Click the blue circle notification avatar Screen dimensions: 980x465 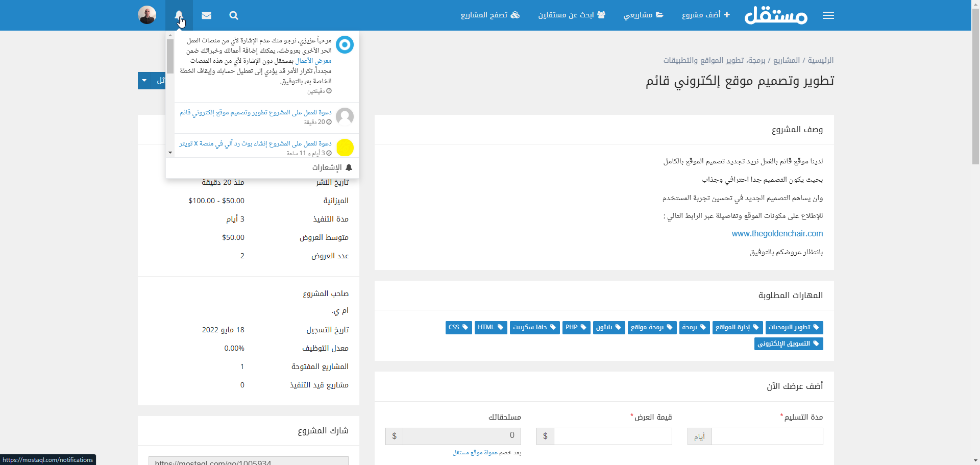[345, 45]
